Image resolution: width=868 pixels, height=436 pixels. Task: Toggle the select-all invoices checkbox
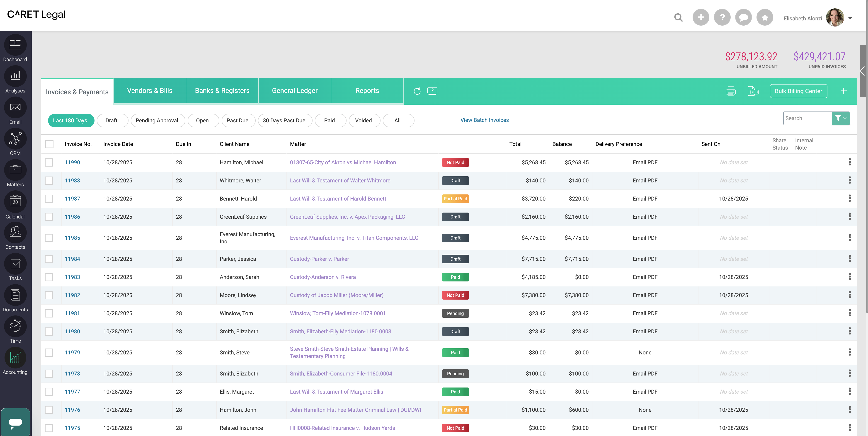point(49,144)
